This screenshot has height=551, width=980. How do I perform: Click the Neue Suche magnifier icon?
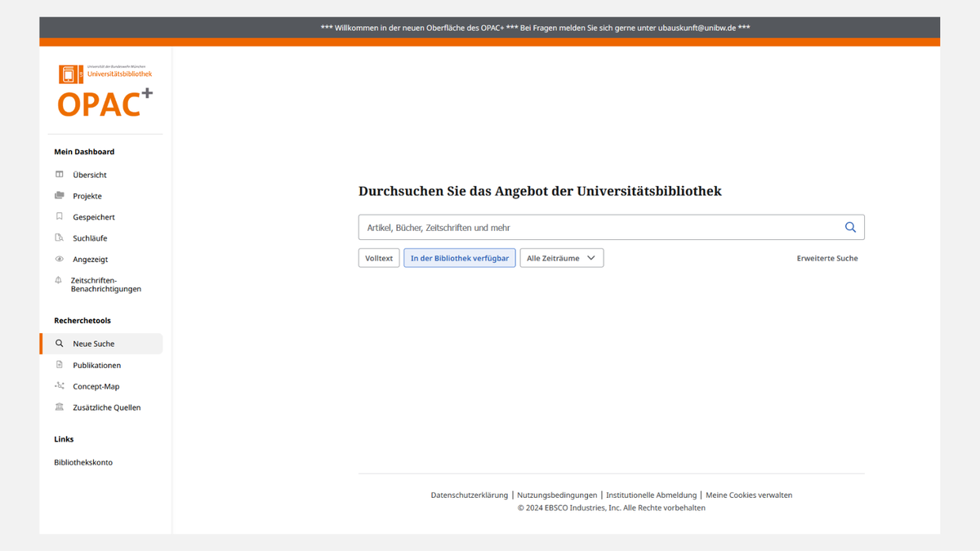59,344
